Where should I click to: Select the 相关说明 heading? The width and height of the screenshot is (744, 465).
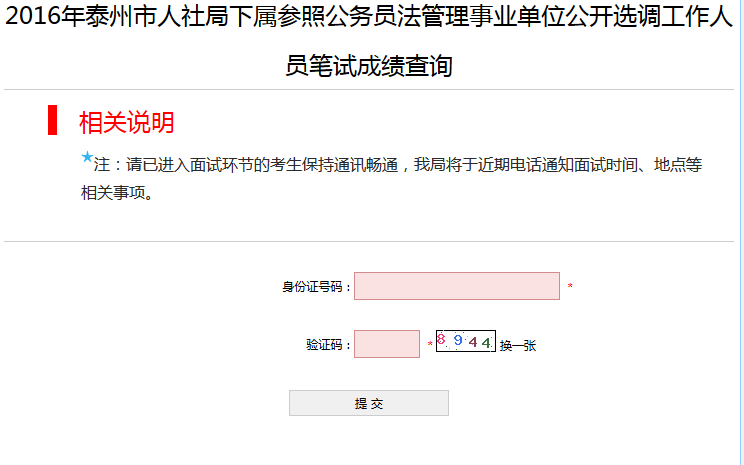[x=127, y=122]
